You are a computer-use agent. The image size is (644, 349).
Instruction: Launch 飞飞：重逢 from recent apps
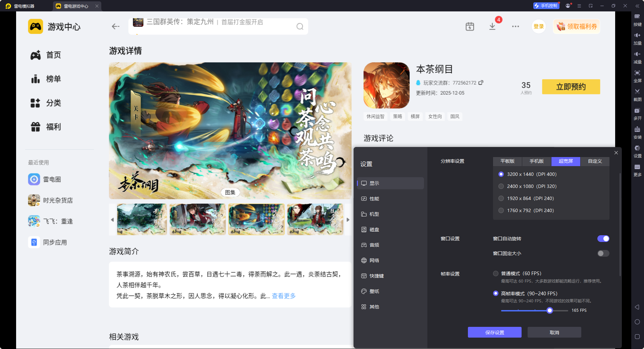point(50,221)
